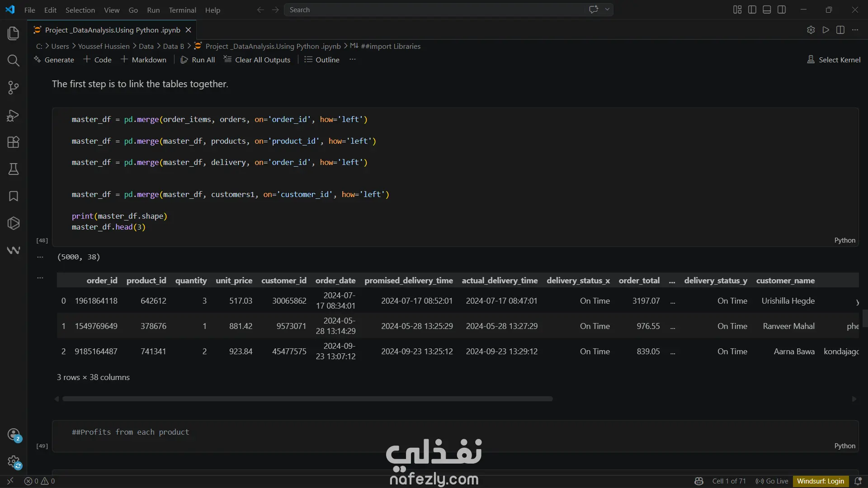The image size is (868, 488).
Task: Click the ##import Libraries breadcrumb
Action: click(385, 46)
